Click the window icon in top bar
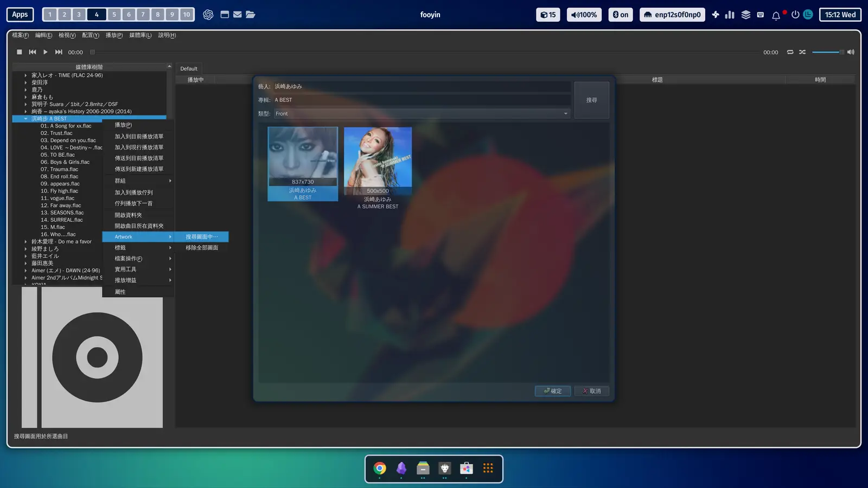Image resolution: width=868 pixels, height=488 pixels. (225, 15)
